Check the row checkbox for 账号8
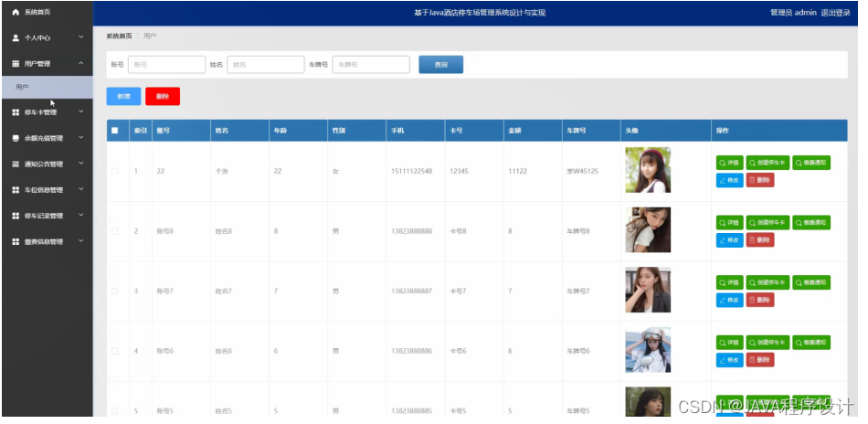The image size is (868, 424). (x=114, y=231)
